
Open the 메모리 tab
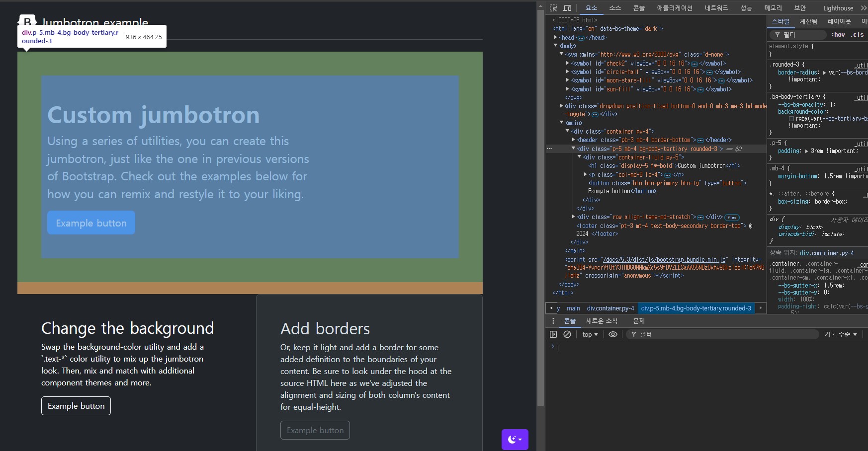point(773,8)
